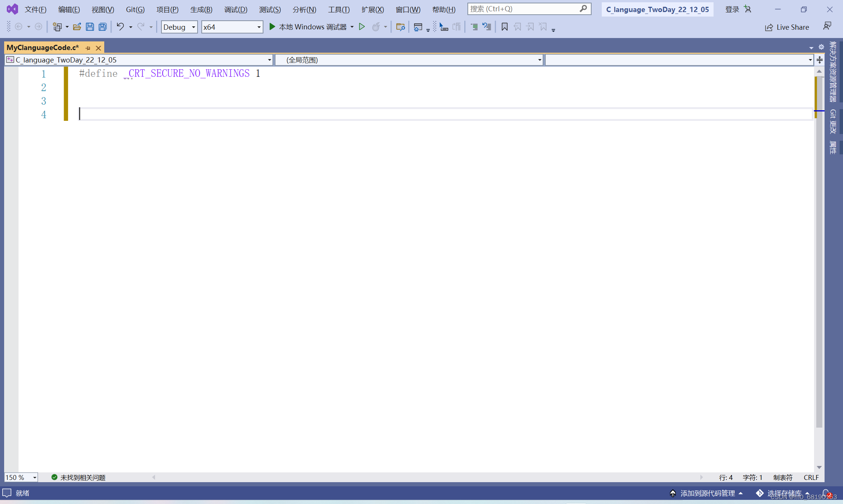The width and height of the screenshot is (843, 504).
Task: Click 未找到相关问题 status indicator
Action: click(x=78, y=477)
